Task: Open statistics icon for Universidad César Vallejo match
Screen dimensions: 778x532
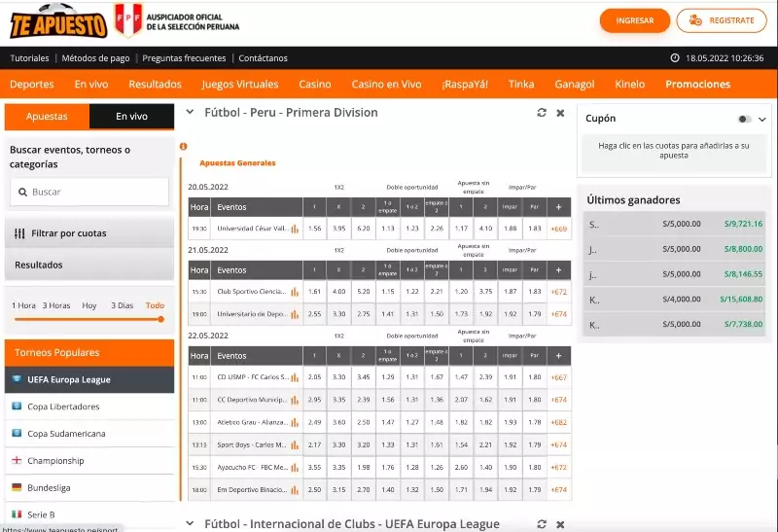Action: tap(295, 229)
